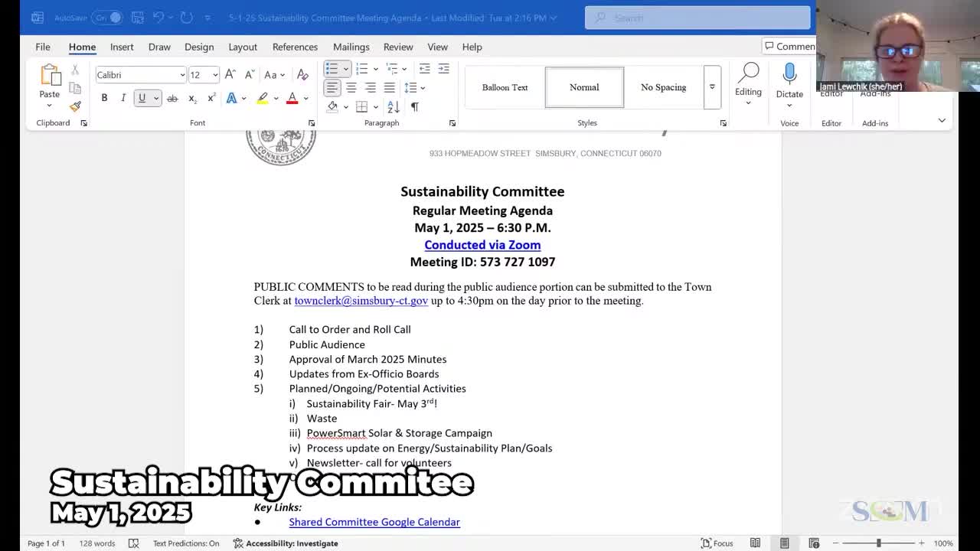
Task: Open the References tab
Action: click(x=295, y=47)
